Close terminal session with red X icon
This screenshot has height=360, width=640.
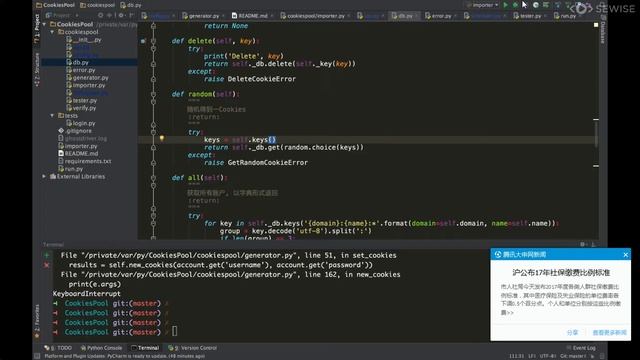pos(47,265)
